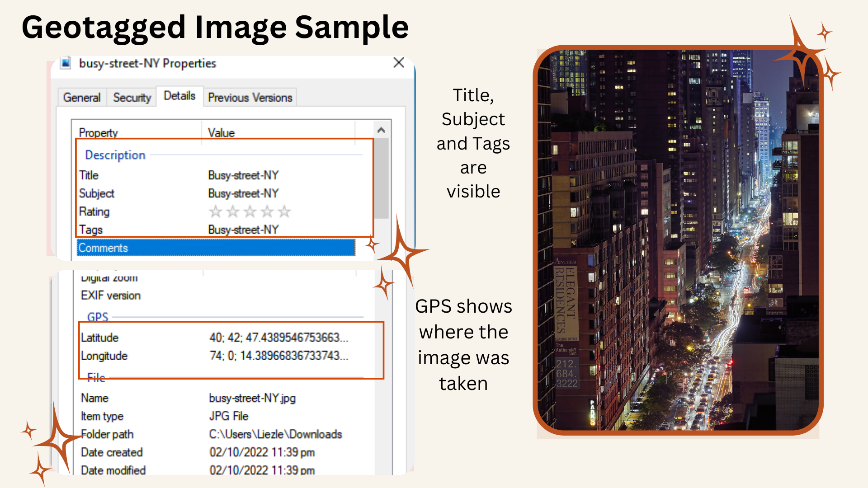Click the file icon in Properties title bar
This screenshot has height=488, width=868.
tap(66, 63)
